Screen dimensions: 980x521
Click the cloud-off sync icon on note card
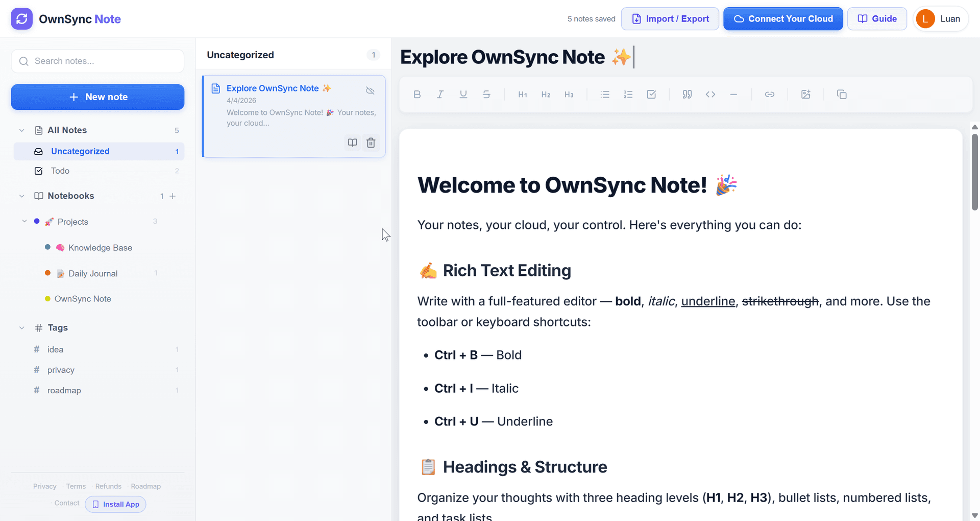pos(371,91)
